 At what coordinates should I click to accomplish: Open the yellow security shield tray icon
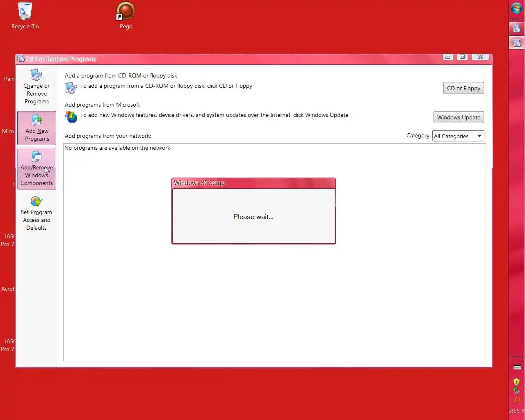pyautogui.click(x=516, y=382)
